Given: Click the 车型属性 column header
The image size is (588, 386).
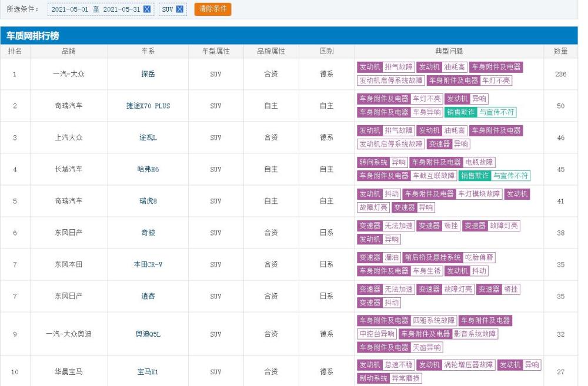Looking at the screenshot, I should click(216, 51).
